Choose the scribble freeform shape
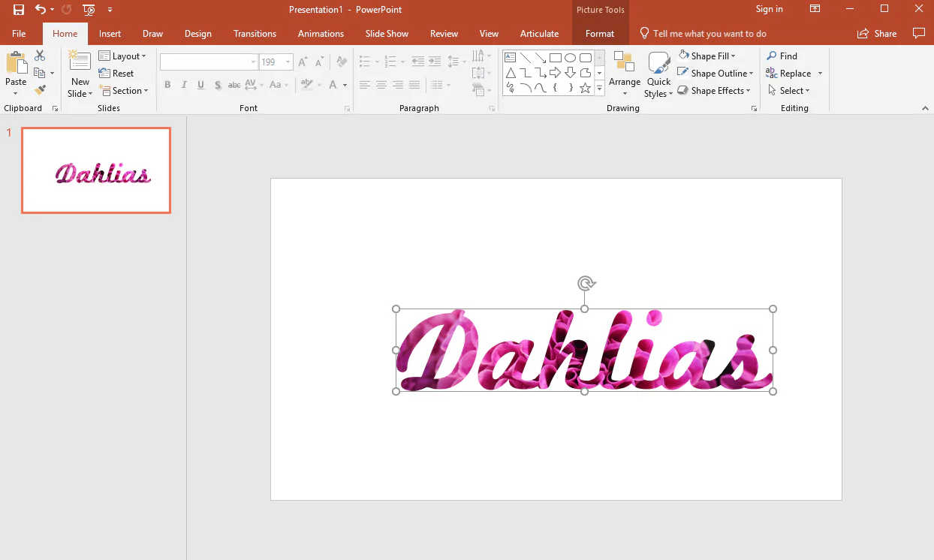The image size is (934, 560). (511, 88)
